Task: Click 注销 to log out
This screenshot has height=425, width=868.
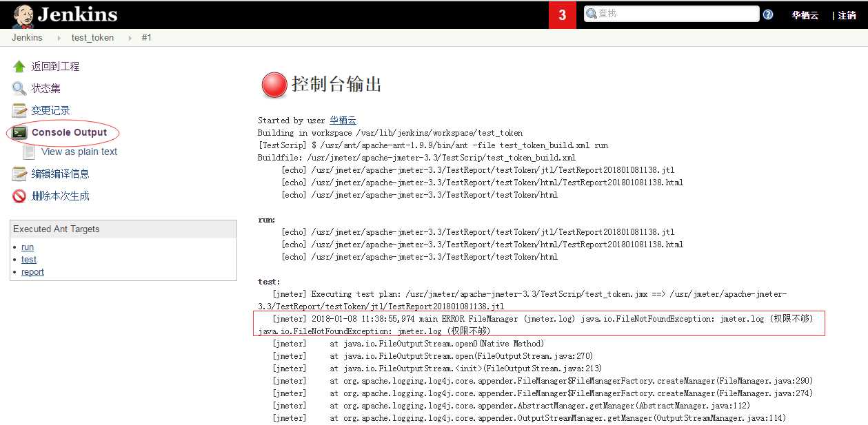Action: point(847,15)
